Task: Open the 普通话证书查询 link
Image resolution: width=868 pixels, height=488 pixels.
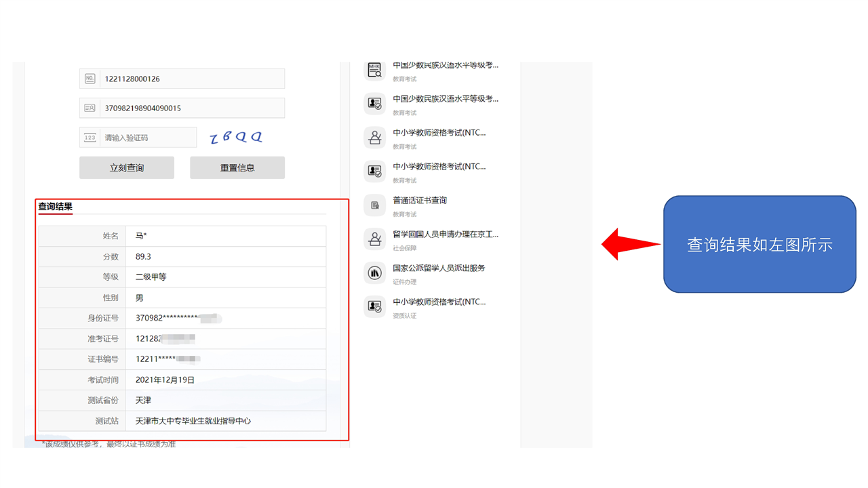Action: click(420, 201)
